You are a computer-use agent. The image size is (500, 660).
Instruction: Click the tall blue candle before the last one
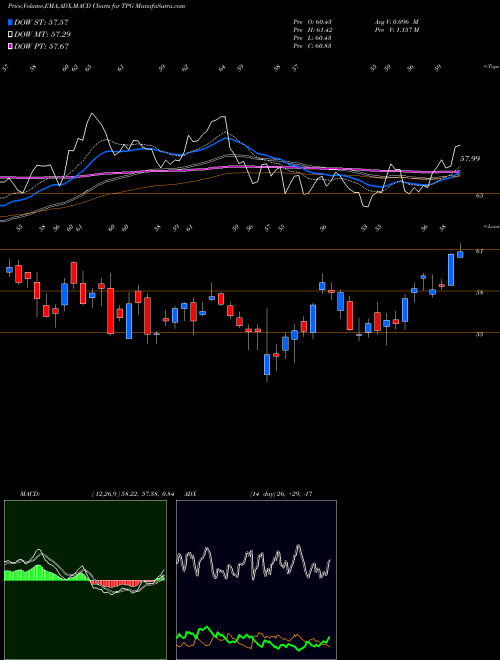click(x=451, y=270)
